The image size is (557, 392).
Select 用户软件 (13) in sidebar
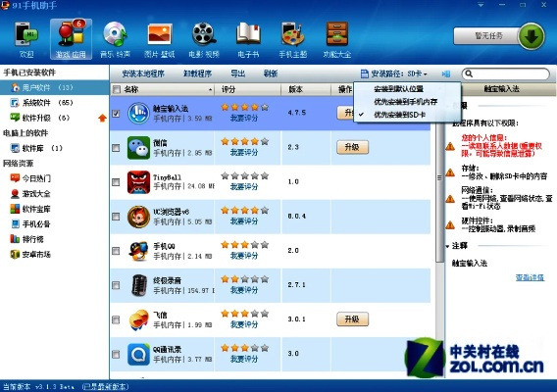(54, 87)
